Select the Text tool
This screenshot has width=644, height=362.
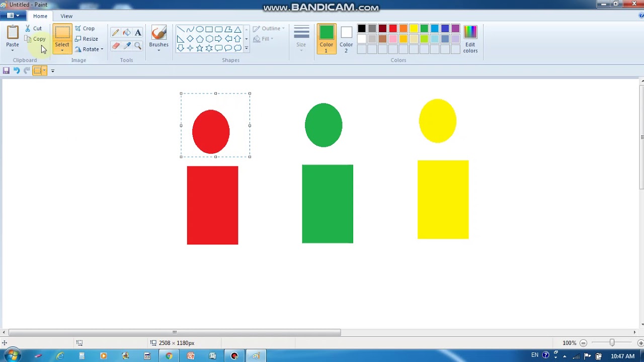pos(138,33)
